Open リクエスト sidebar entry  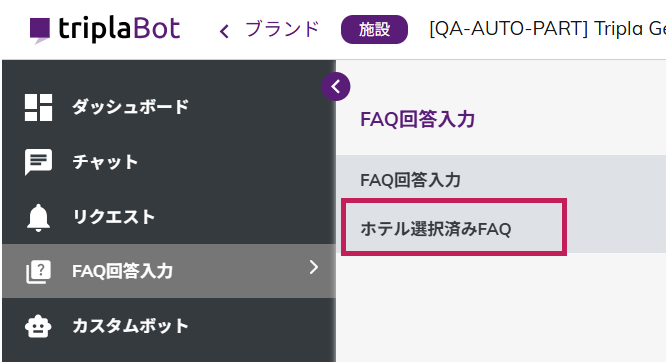[169, 217]
